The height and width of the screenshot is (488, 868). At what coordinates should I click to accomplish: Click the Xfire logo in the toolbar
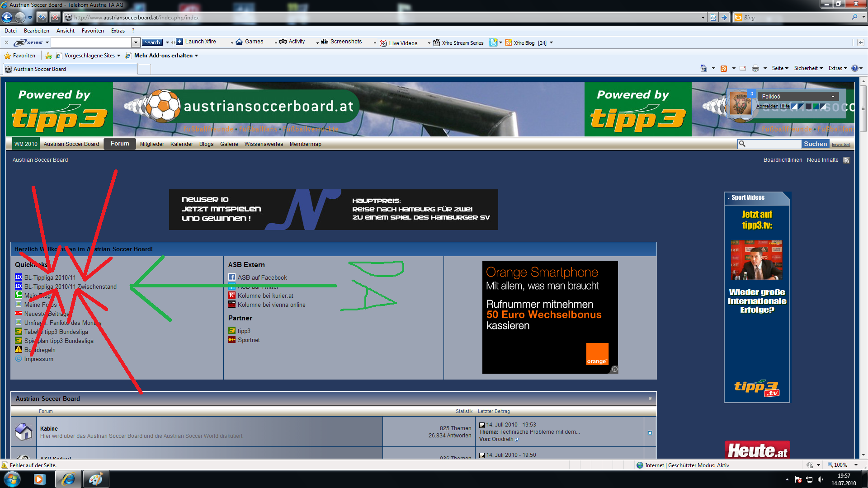(28, 42)
